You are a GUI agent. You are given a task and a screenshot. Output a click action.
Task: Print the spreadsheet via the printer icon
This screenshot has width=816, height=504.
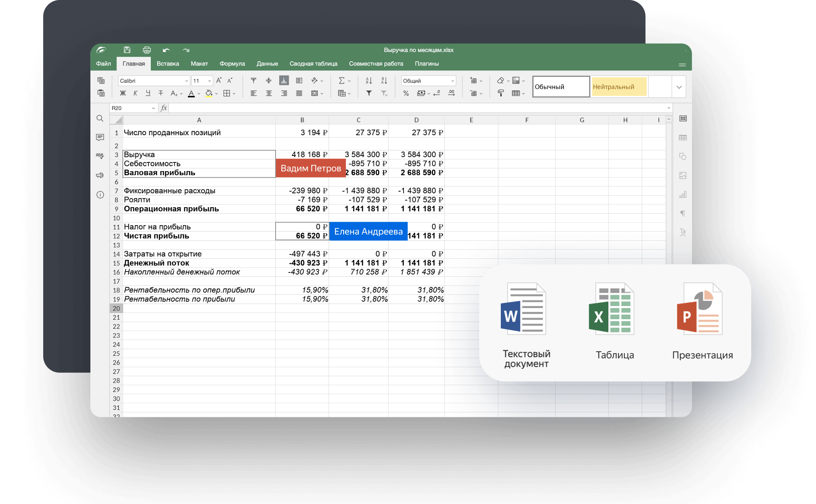pos(147,50)
